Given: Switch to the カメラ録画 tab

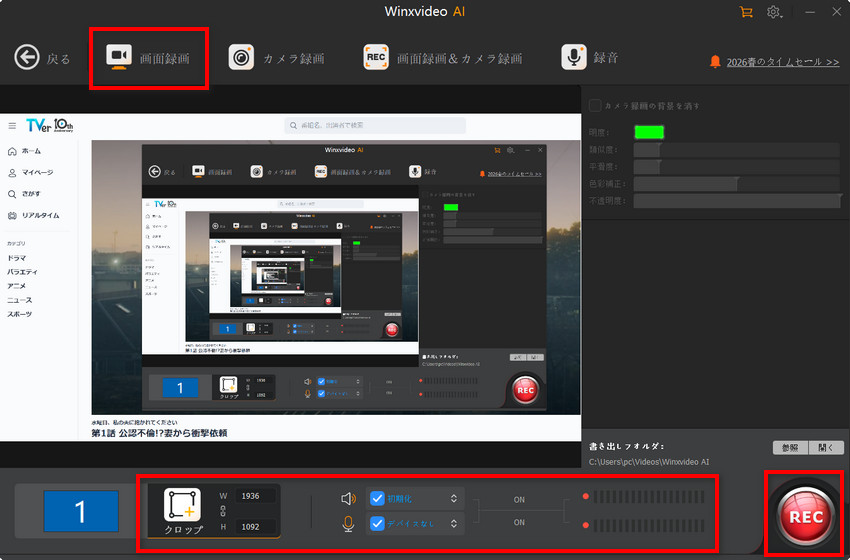Looking at the screenshot, I should click(276, 58).
